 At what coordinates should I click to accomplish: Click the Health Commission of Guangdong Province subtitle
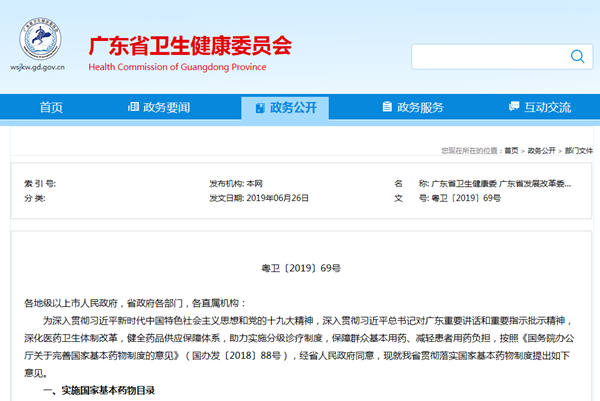[x=177, y=67]
